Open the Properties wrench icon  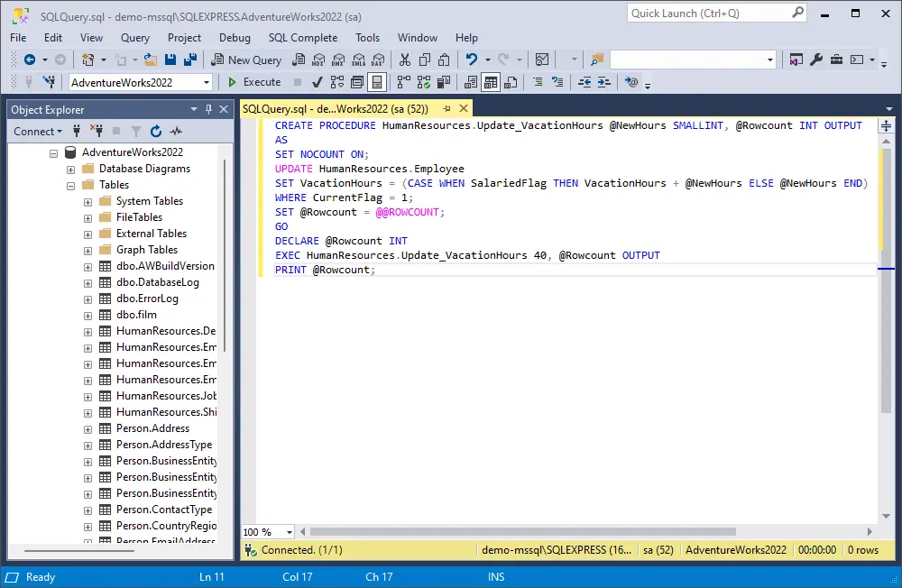click(x=816, y=60)
